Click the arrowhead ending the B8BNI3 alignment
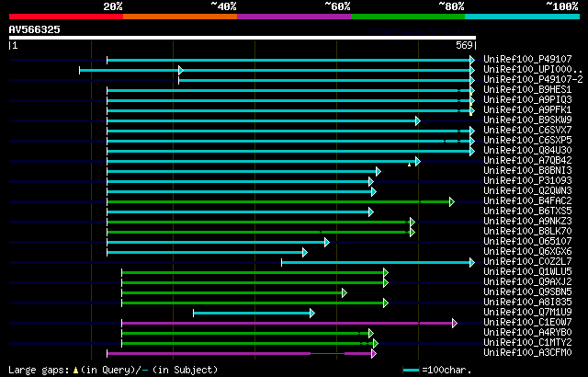 pos(379,171)
